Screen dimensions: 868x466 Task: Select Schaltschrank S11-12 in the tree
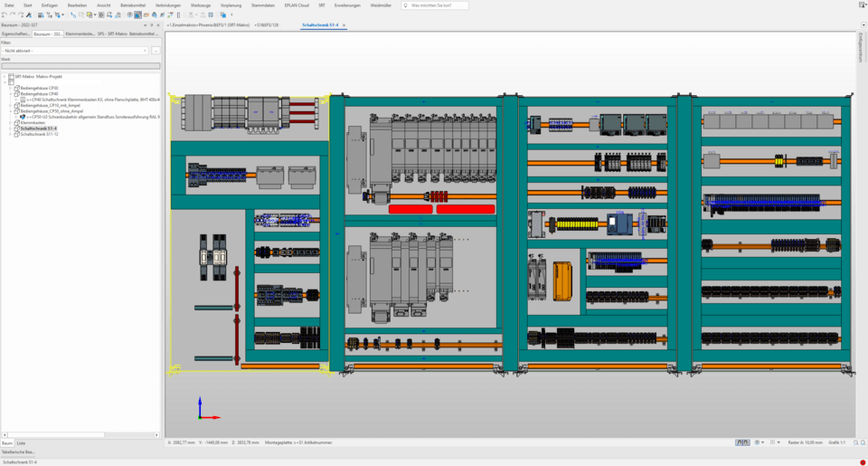coord(39,134)
